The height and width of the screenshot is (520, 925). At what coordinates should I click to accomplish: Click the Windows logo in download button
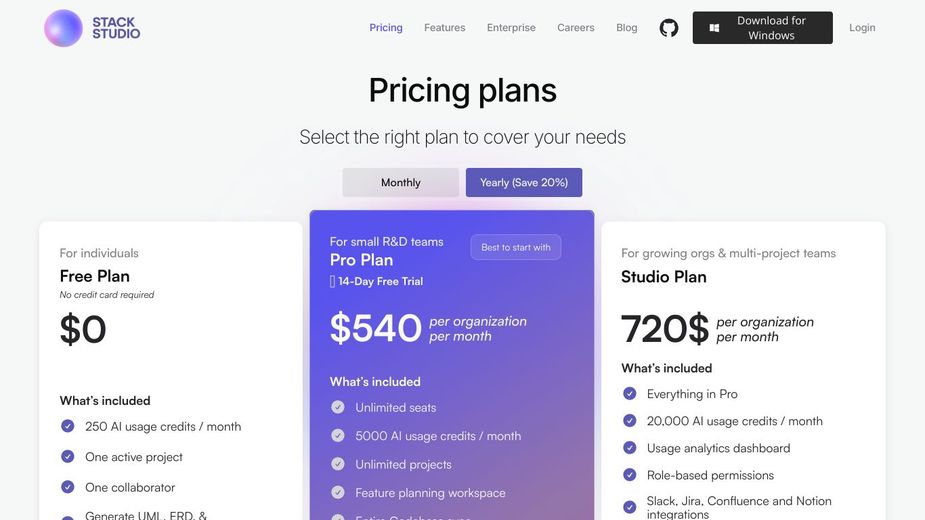(x=714, y=28)
